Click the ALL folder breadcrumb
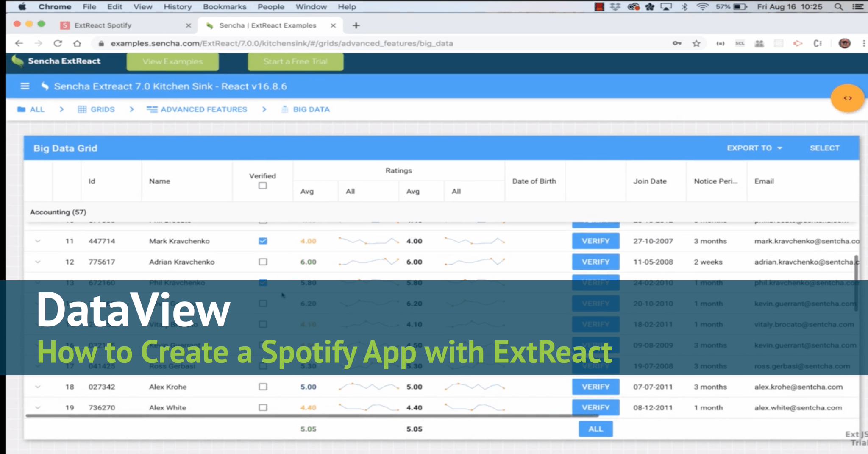The image size is (868, 454). (31, 109)
